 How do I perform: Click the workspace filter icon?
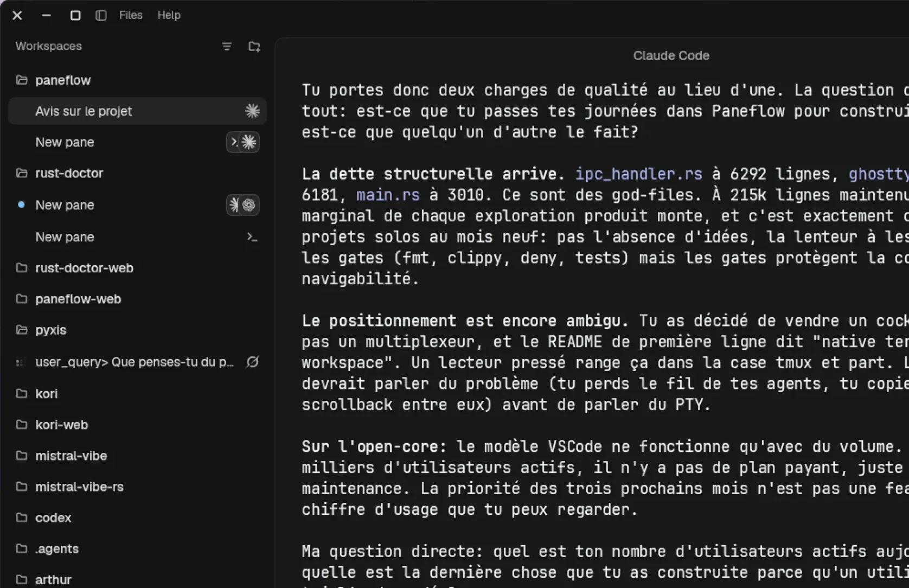point(227,47)
